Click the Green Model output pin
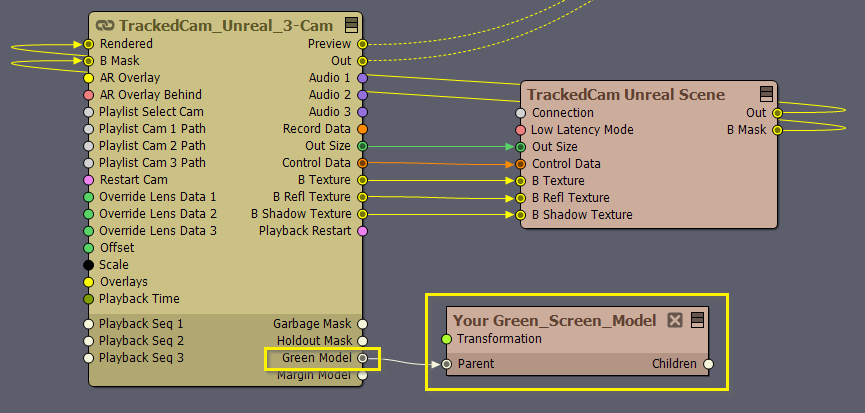865x413 pixels. (363, 358)
